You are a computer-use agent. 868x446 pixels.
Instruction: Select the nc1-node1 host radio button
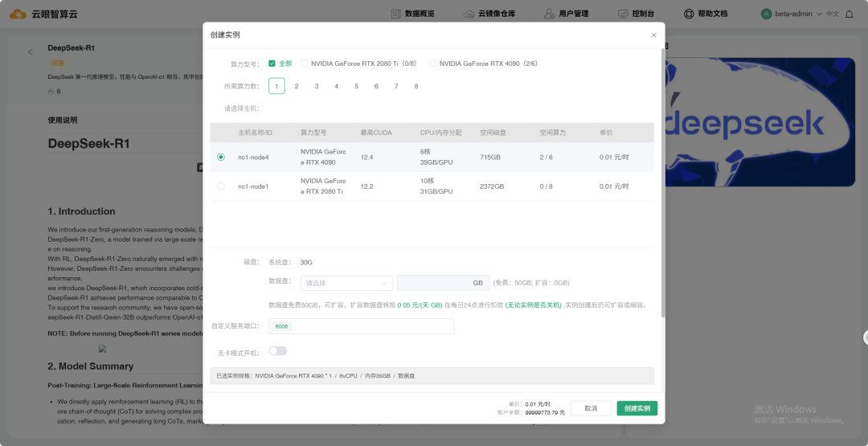[221, 186]
